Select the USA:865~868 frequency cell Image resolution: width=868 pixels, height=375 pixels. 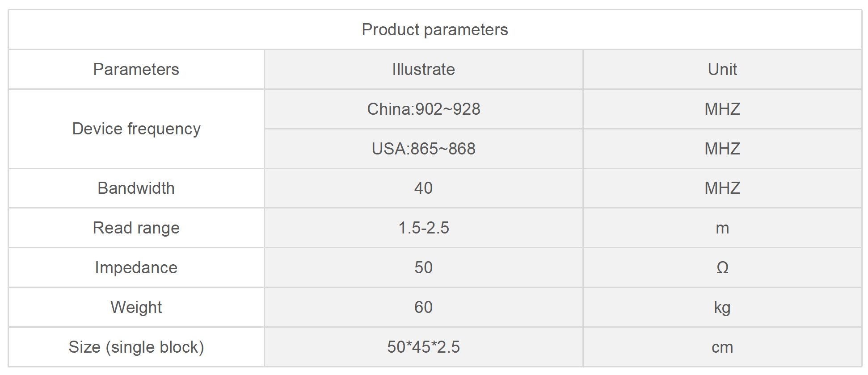[x=423, y=149]
